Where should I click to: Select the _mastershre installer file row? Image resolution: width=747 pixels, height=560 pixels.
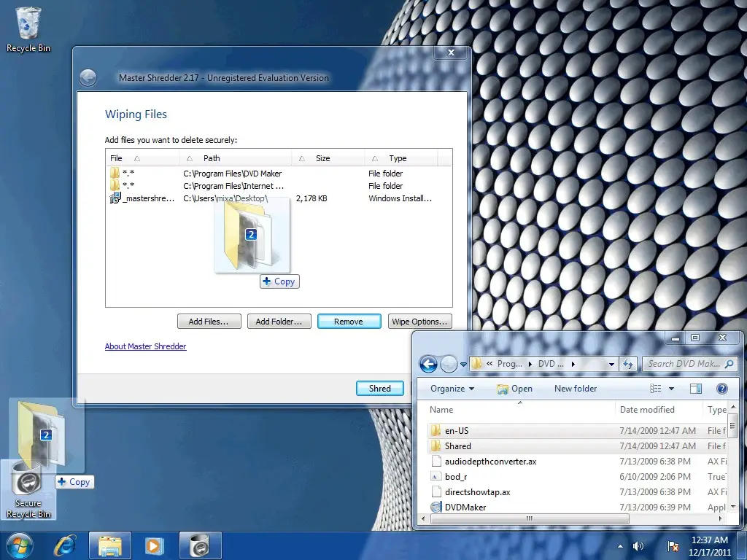[146, 198]
